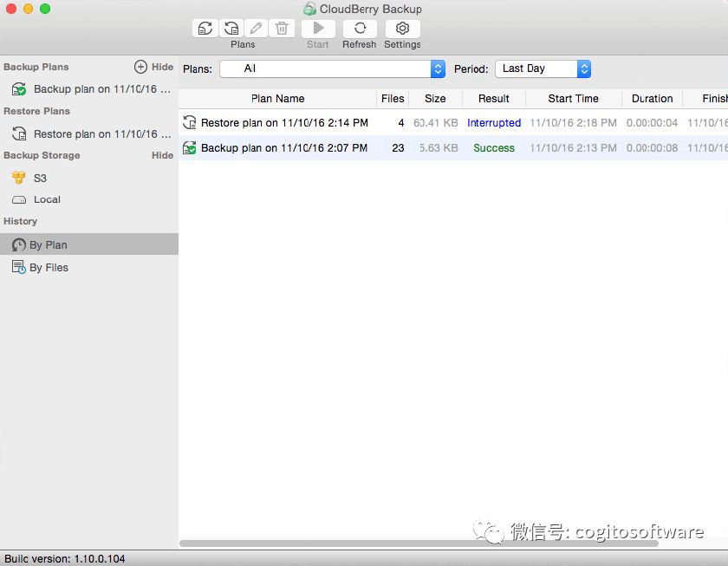Click the green zoom window button
Viewport: 728px width, 566px height.
tap(45, 9)
